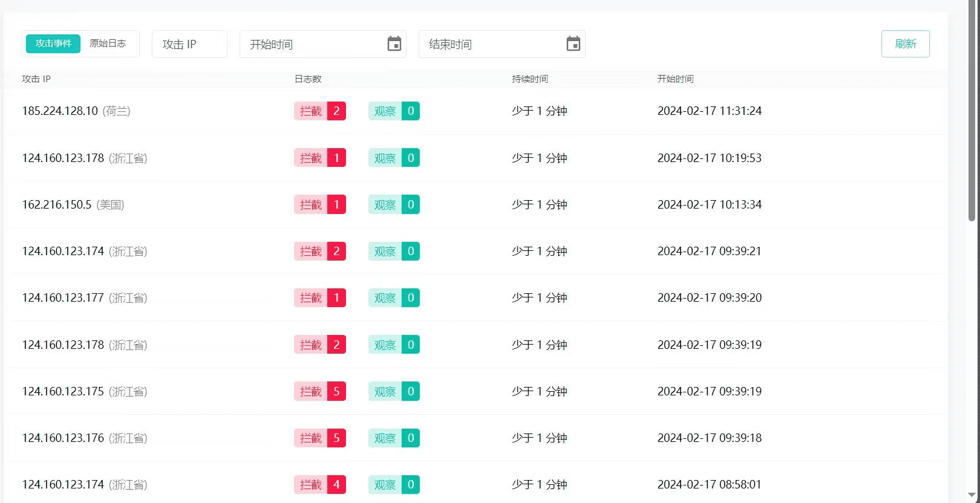This screenshot has width=980, height=503.
Task: Click IP 124.160.123.174 in 09:39:21 row
Action: coord(63,251)
